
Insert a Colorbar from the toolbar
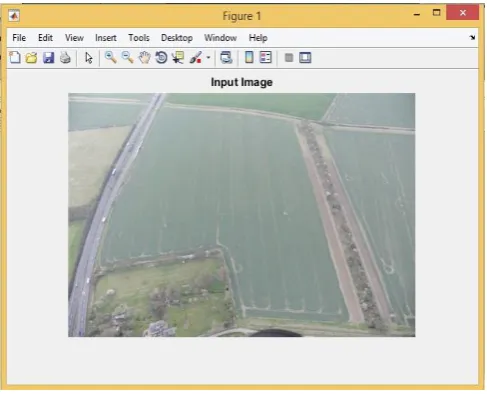(249, 57)
